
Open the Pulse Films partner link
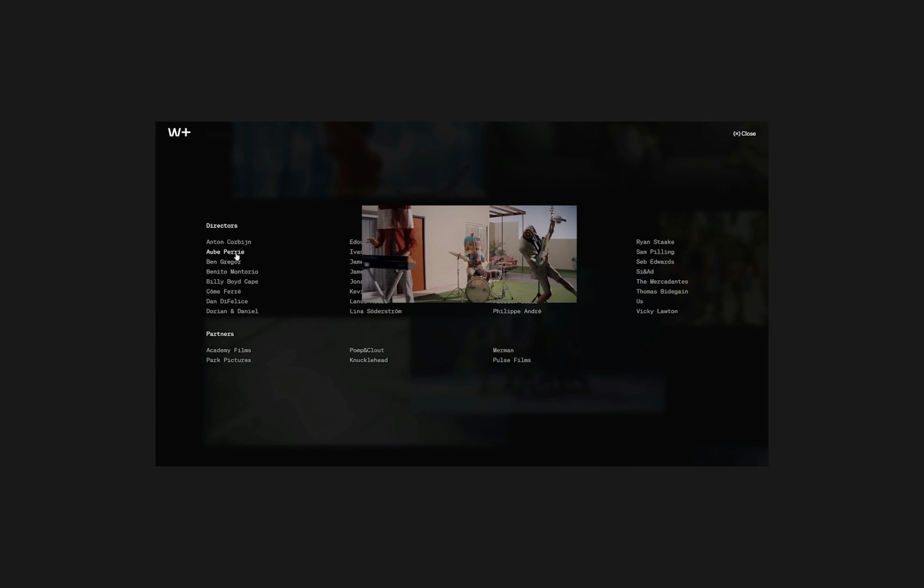tap(512, 360)
